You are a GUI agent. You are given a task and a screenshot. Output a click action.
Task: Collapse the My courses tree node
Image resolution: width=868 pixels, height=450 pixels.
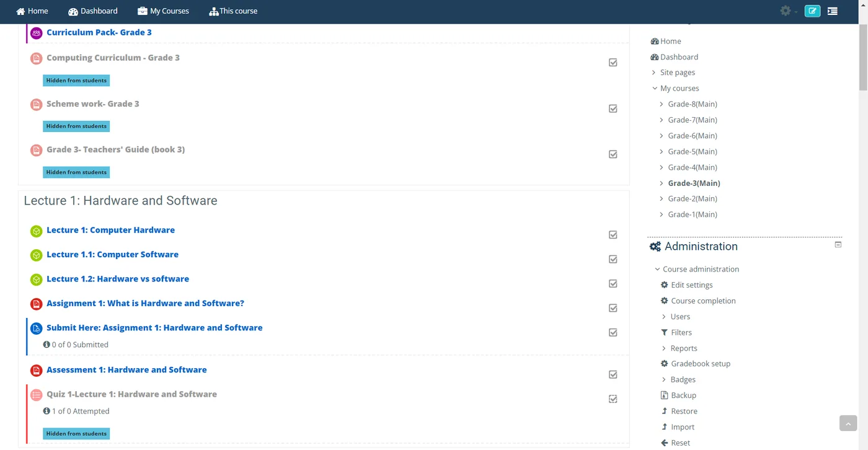[654, 89]
